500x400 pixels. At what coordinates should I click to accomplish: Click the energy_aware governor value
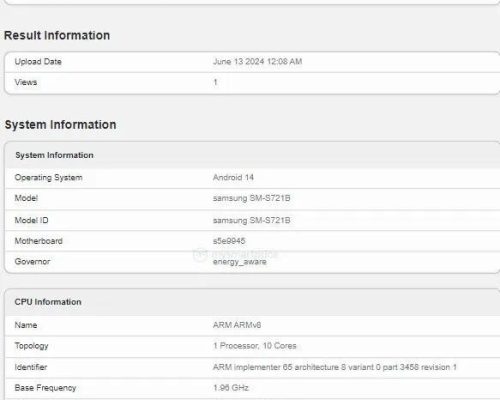(240, 262)
